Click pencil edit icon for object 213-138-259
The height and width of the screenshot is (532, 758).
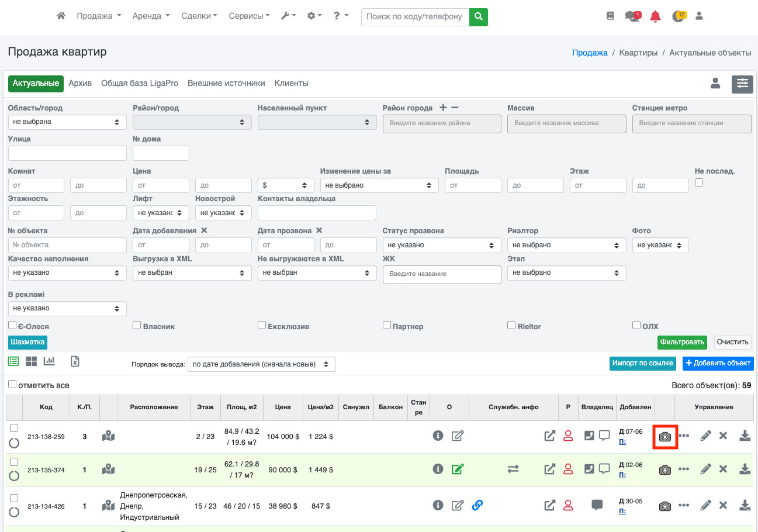(705, 436)
